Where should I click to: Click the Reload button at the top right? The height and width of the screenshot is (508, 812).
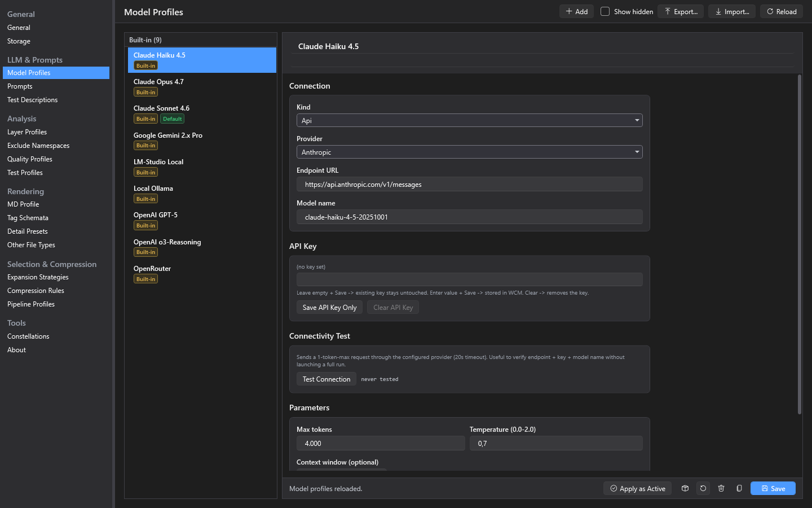(x=782, y=11)
